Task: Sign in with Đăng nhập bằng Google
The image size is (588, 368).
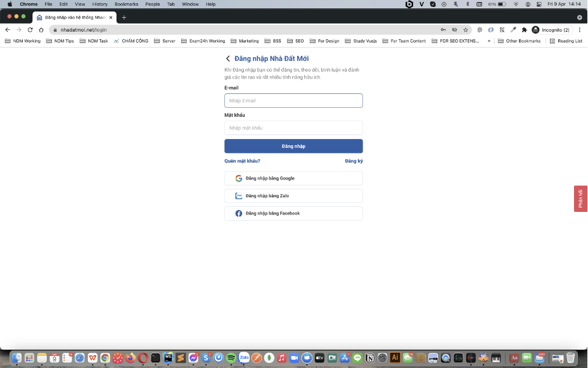Action: pyautogui.click(x=293, y=178)
